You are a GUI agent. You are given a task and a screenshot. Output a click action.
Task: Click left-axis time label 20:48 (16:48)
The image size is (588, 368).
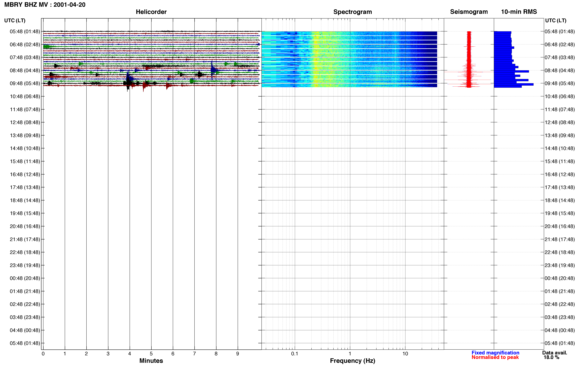(x=25, y=226)
